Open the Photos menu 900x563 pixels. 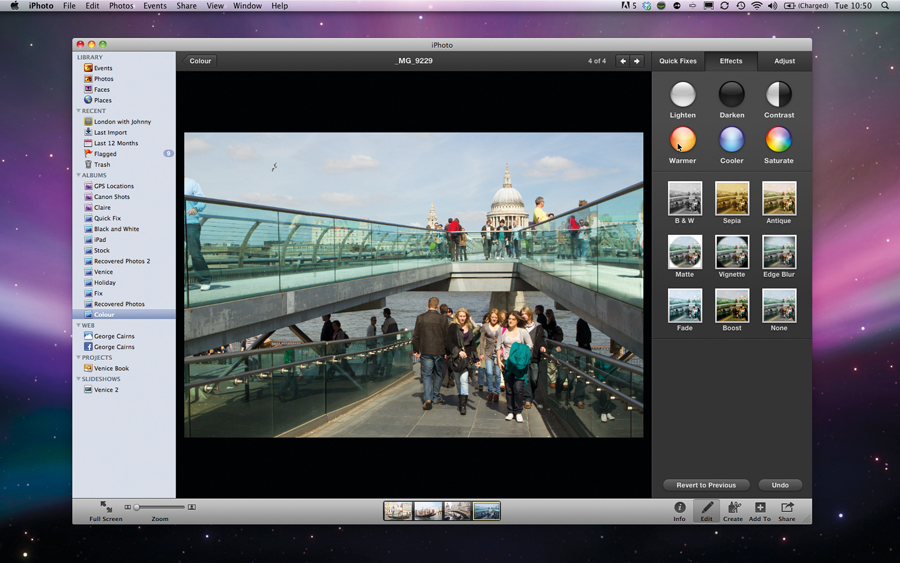[x=121, y=6]
